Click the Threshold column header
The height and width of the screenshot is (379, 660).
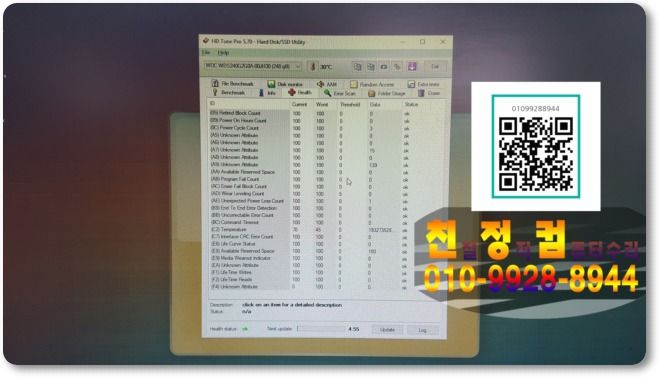click(351, 104)
